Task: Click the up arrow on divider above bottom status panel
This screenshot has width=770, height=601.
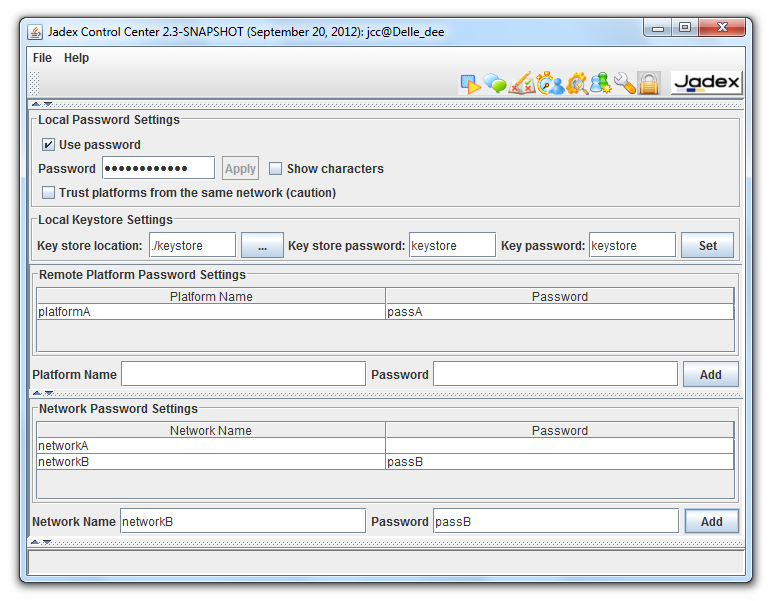Action: (36, 542)
